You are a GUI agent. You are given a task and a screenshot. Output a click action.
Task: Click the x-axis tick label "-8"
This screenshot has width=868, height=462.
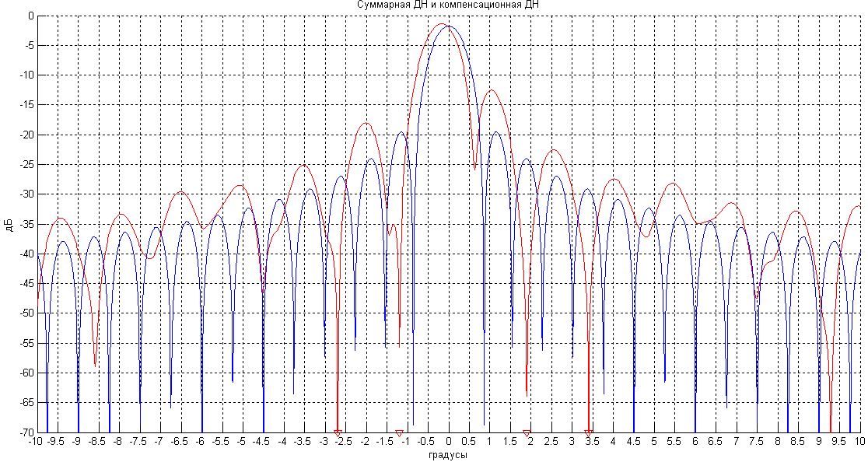coord(118,442)
